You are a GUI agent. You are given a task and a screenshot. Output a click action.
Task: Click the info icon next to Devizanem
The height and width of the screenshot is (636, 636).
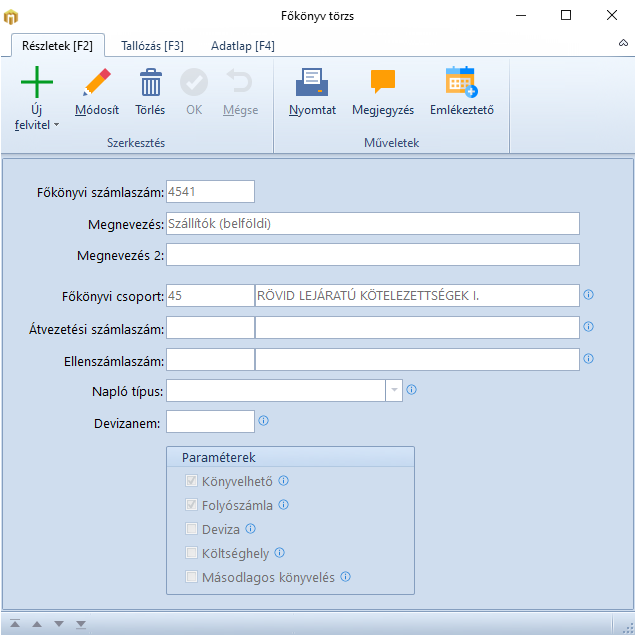pos(264,421)
